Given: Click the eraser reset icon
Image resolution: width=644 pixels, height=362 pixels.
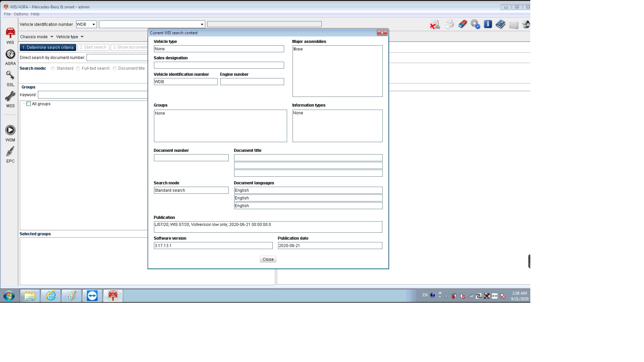Looking at the screenshot, I should click(463, 24).
